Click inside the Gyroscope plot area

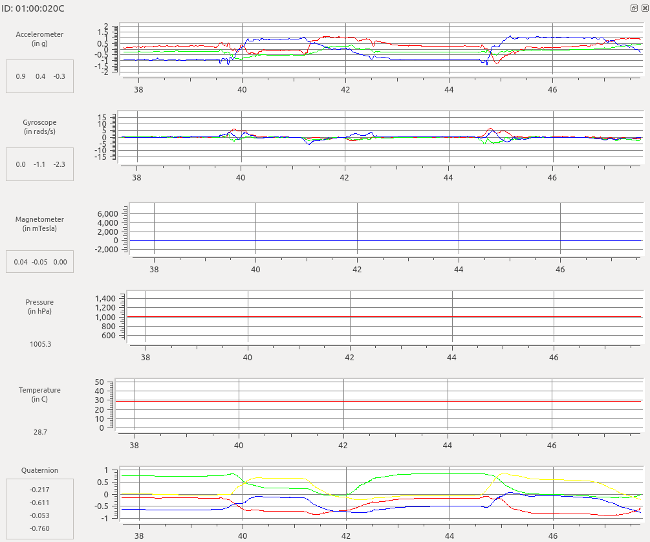(x=381, y=137)
